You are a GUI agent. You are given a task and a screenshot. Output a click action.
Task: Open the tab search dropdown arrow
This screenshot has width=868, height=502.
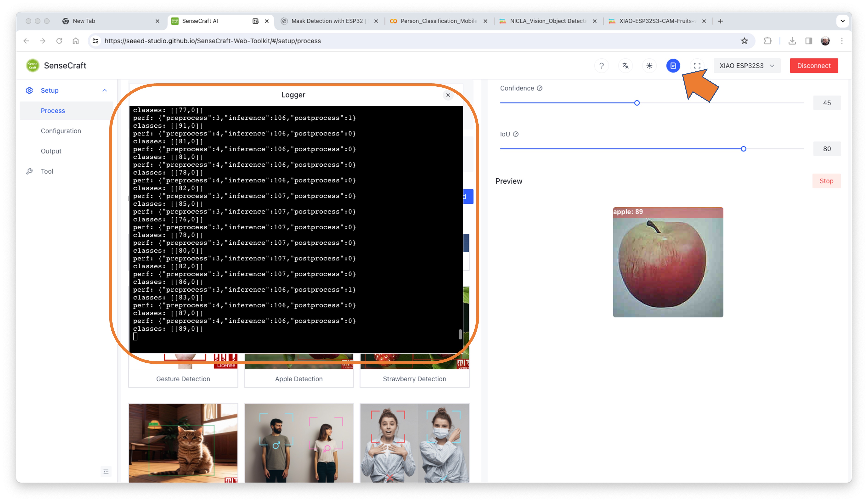pyautogui.click(x=842, y=21)
